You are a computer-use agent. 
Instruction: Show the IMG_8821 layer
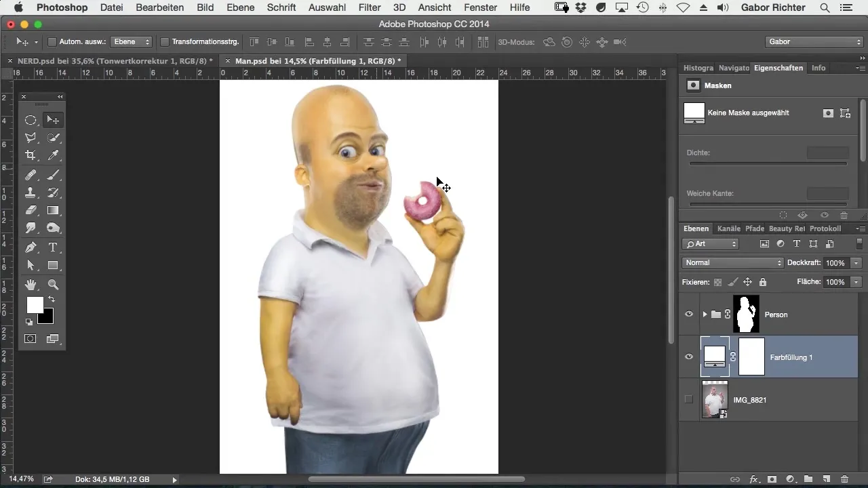coord(689,399)
